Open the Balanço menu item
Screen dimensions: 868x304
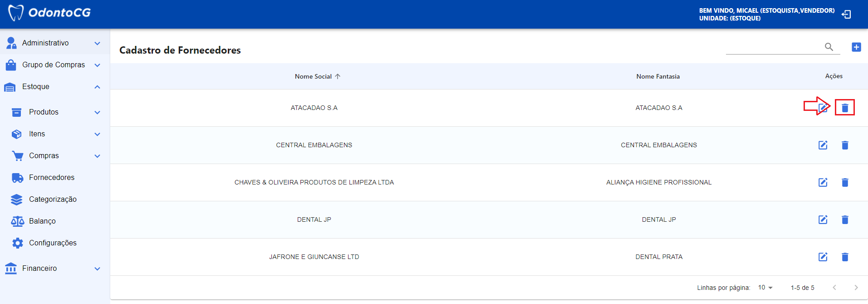pyautogui.click(x=42, y=221)
